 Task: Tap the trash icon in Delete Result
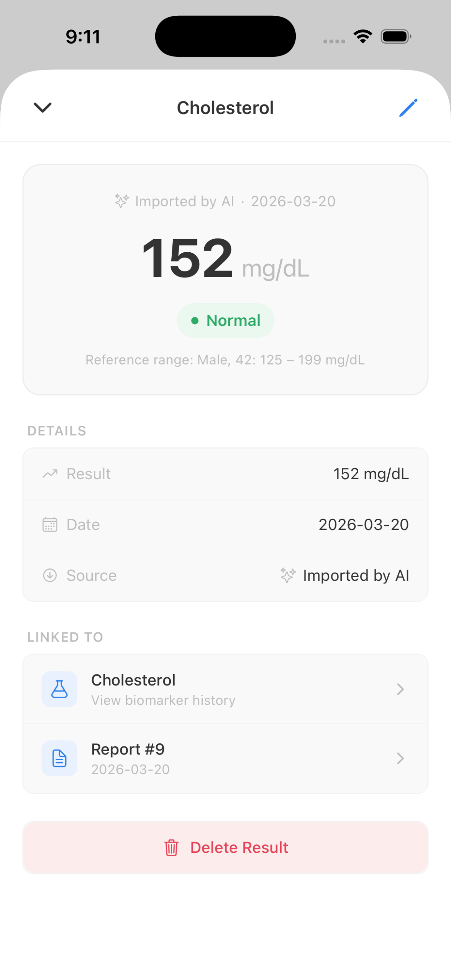(171, 847)
